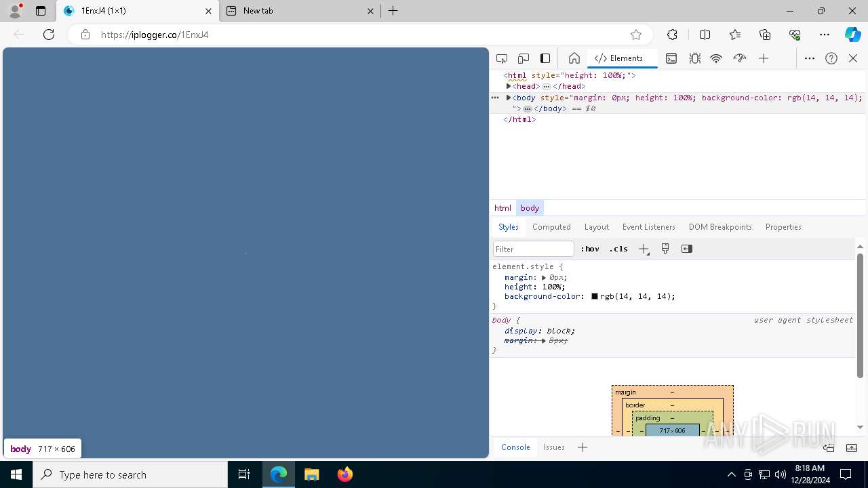Open DevTools customize three-dot menu

pos(810,58)
